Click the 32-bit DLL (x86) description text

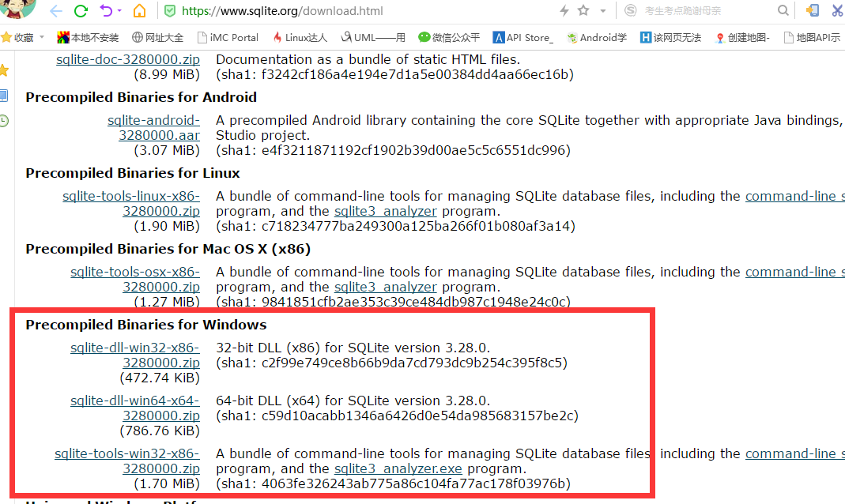pos(353,348)
